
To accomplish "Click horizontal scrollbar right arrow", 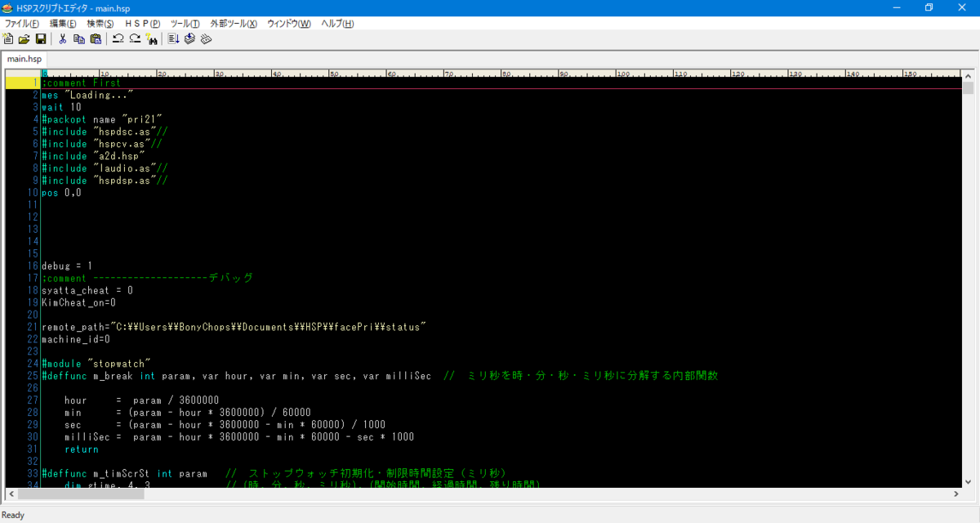I will coord(956,494).
